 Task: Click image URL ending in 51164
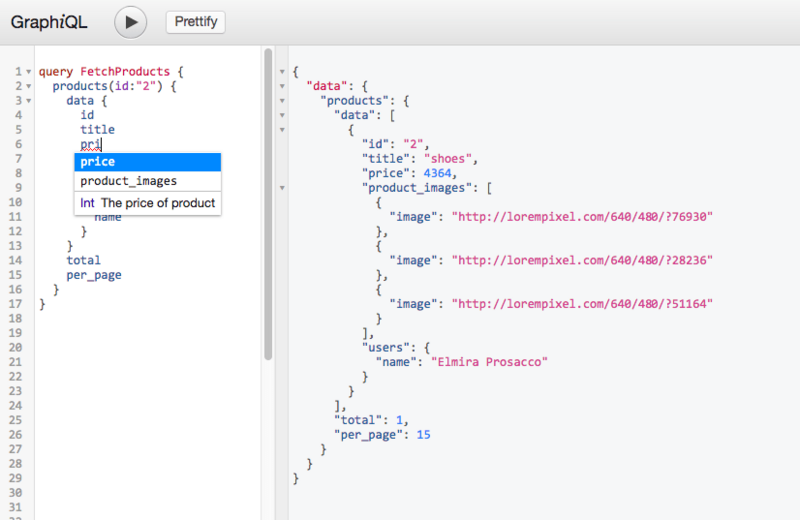582,304
